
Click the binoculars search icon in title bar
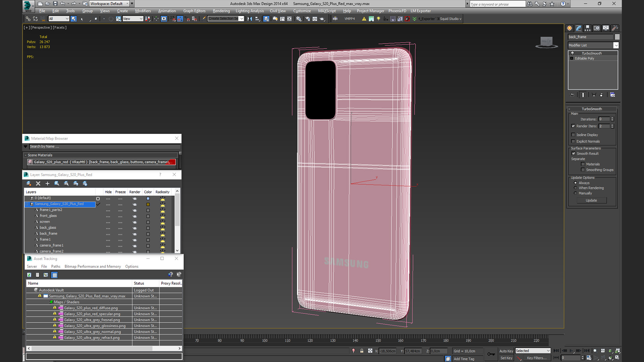529,4
